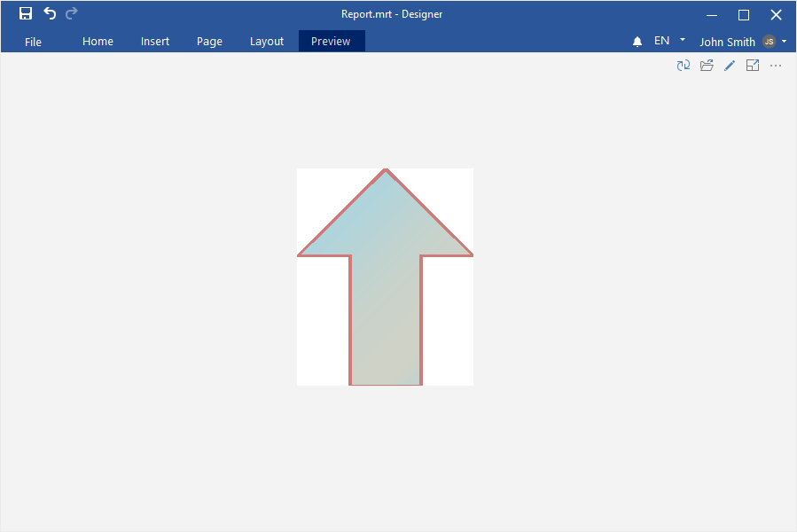Switch to the Home tab

[x=98, y=42]
